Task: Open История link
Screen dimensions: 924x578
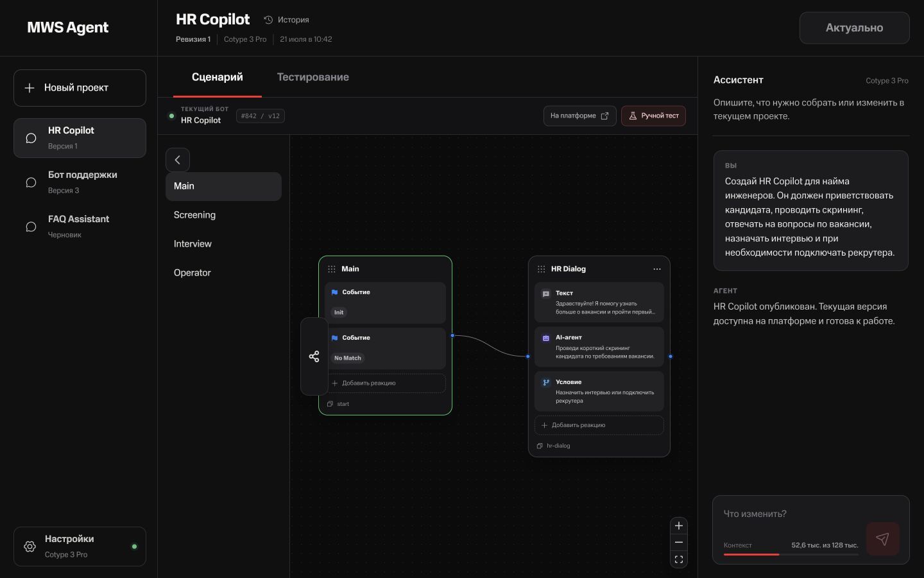Action: [286, 20]
